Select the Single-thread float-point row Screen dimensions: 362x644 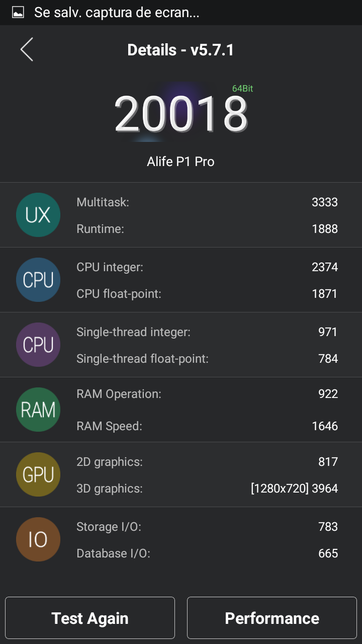coord(207,359)
